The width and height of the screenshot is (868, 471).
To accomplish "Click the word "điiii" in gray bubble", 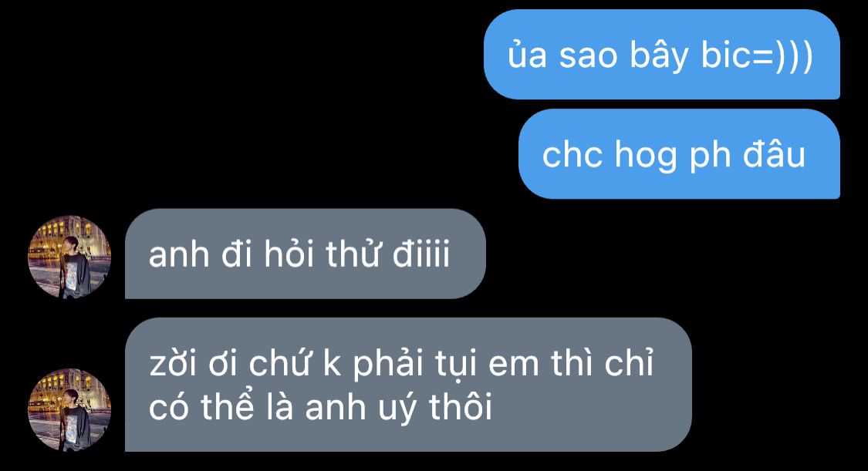I will point(421,254).
